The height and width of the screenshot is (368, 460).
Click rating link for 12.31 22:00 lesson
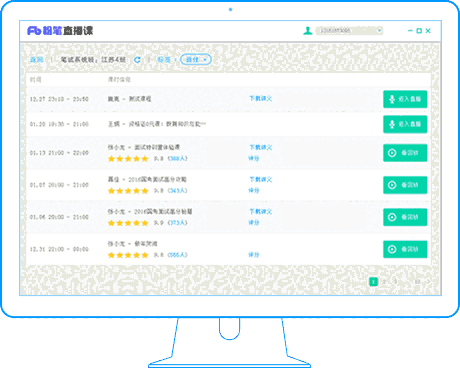[x=254, y=255]
